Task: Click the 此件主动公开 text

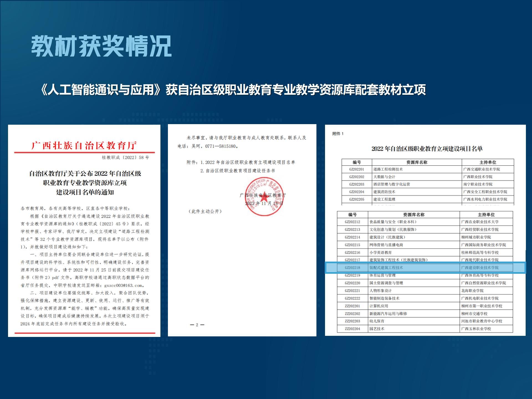Action: click(x=205, y=211)
